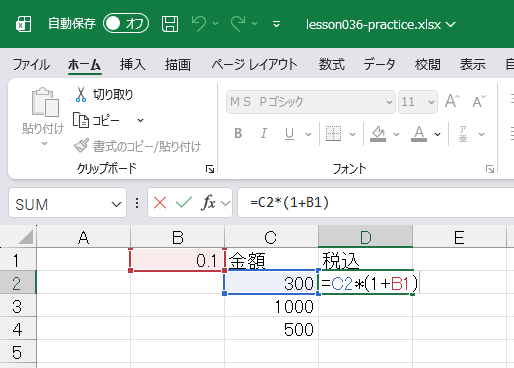This screenshot has width=514, height=368.
Task: Click the decrease font size icon
Action: point(479,101)
